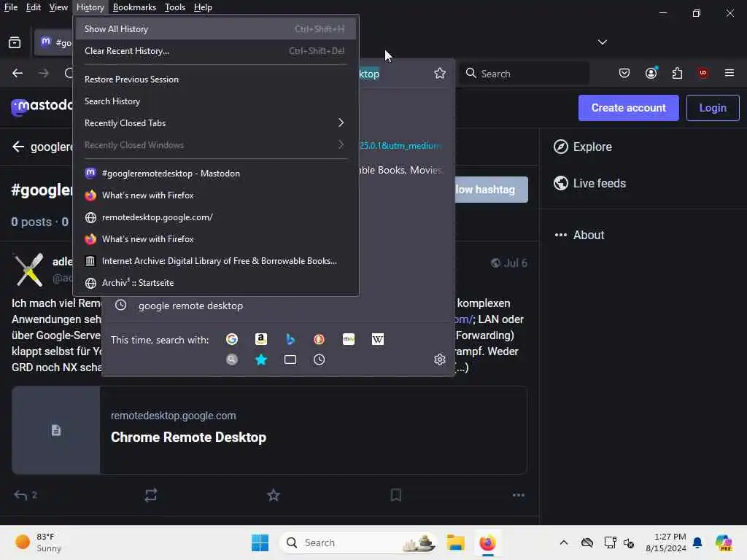The width and height of the screenshot is (747, 560).
Task: Open the View menu
Action: 58,7
